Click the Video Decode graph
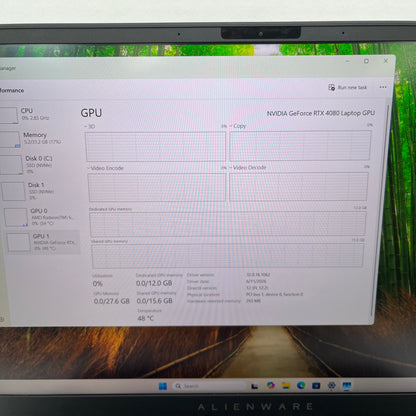The width and height of the screenshot is (416, 416). [x=299, y=187]
